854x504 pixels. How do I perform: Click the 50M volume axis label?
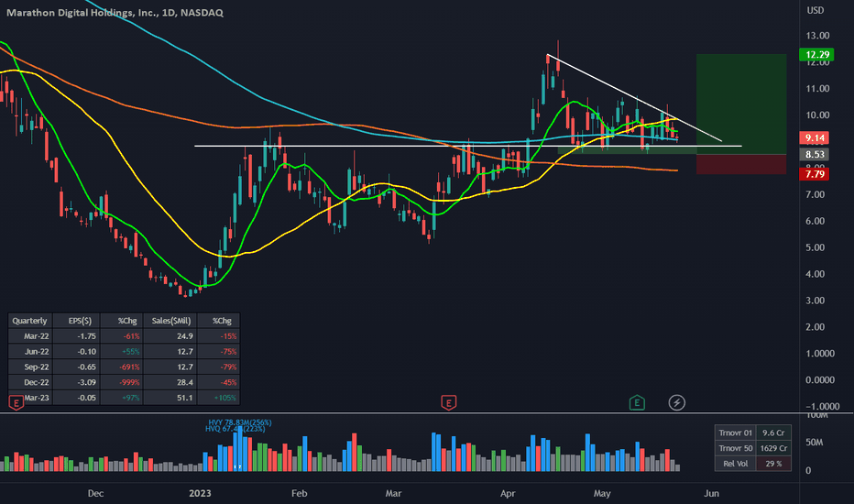[815, 443]
